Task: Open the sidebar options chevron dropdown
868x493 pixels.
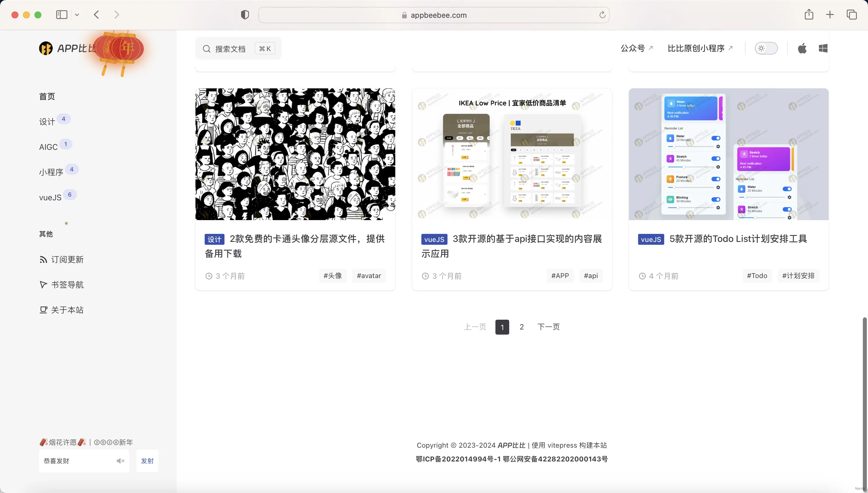Action: (x=77, y=15)
